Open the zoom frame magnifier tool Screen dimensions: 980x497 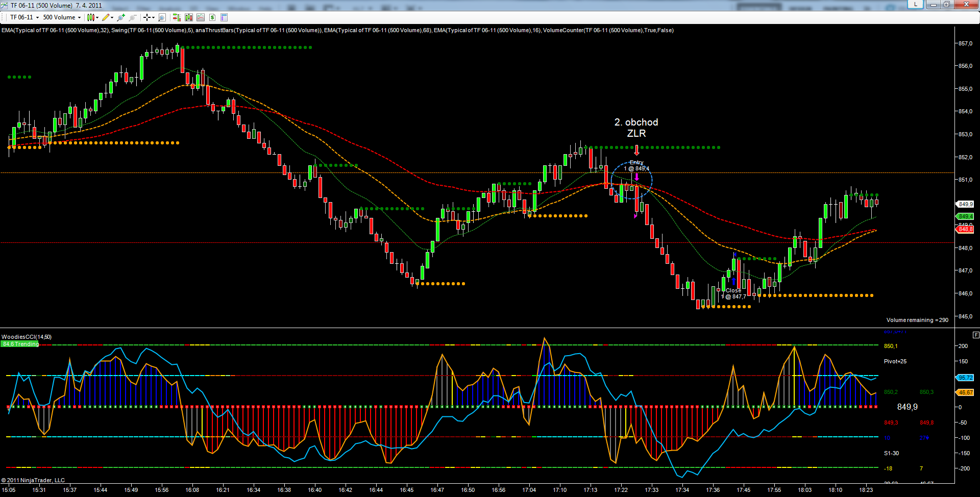pyautogui.click(x=162, y=17)
